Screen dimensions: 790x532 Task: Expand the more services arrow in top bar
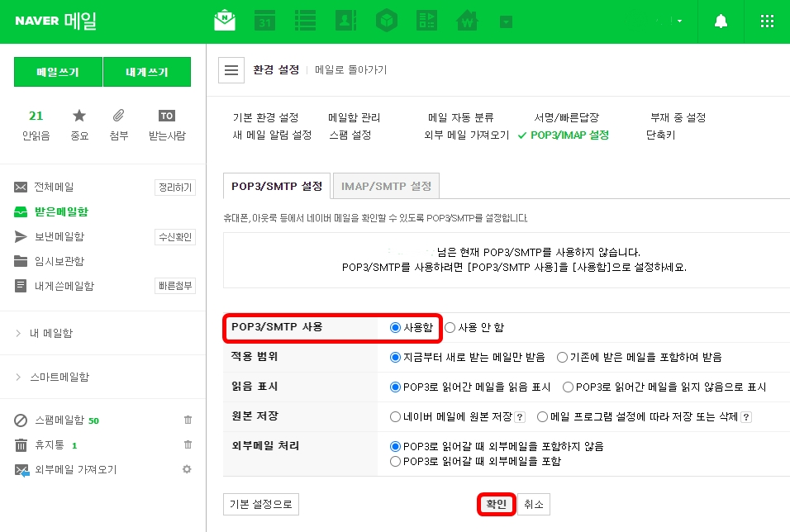[x=507, y=21]
